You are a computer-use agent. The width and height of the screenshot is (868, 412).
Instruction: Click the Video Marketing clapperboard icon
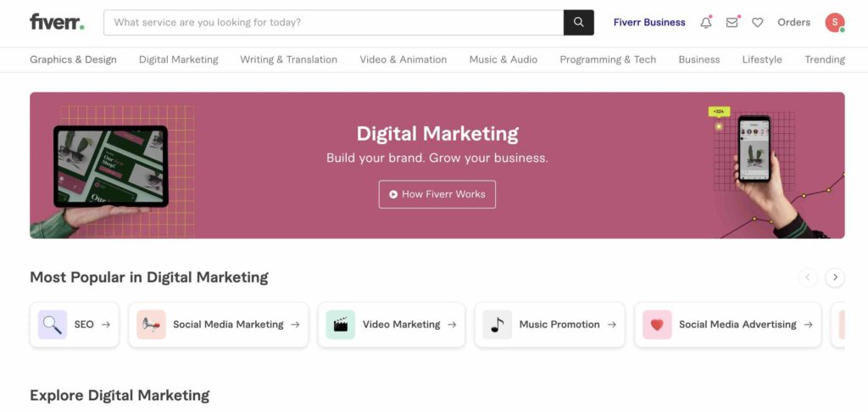point(341,325)
